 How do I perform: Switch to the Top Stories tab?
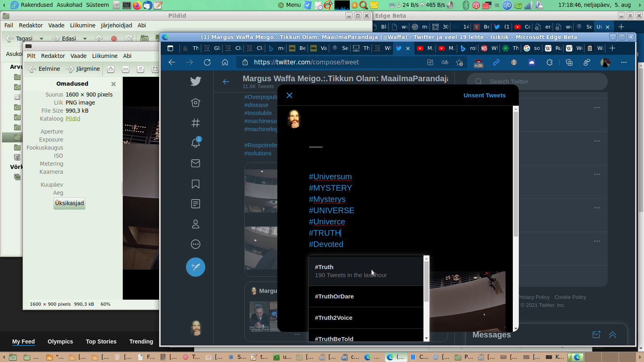101,341
